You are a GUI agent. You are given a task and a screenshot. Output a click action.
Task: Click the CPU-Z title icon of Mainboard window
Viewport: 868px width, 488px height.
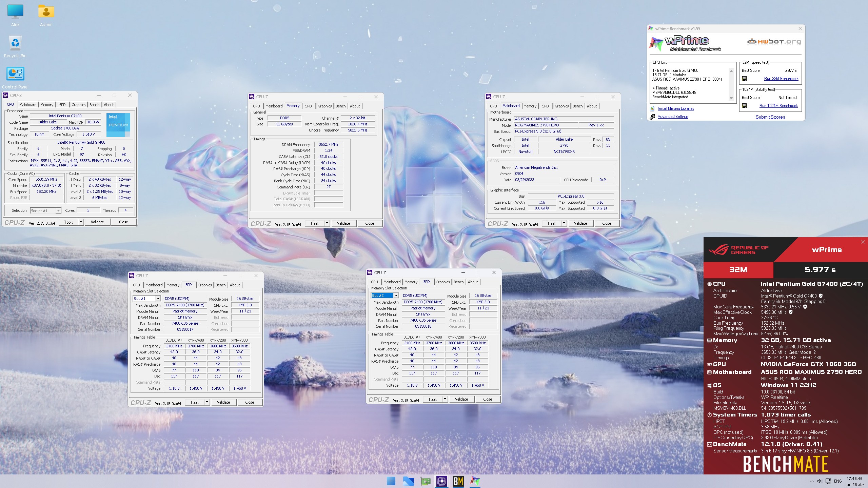489,97
